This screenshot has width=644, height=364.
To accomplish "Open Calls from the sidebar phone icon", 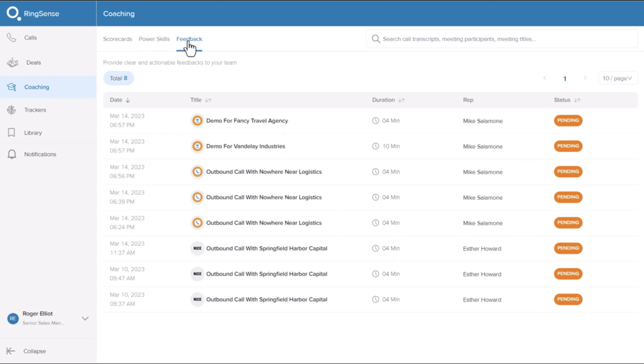I will [11, 38].
